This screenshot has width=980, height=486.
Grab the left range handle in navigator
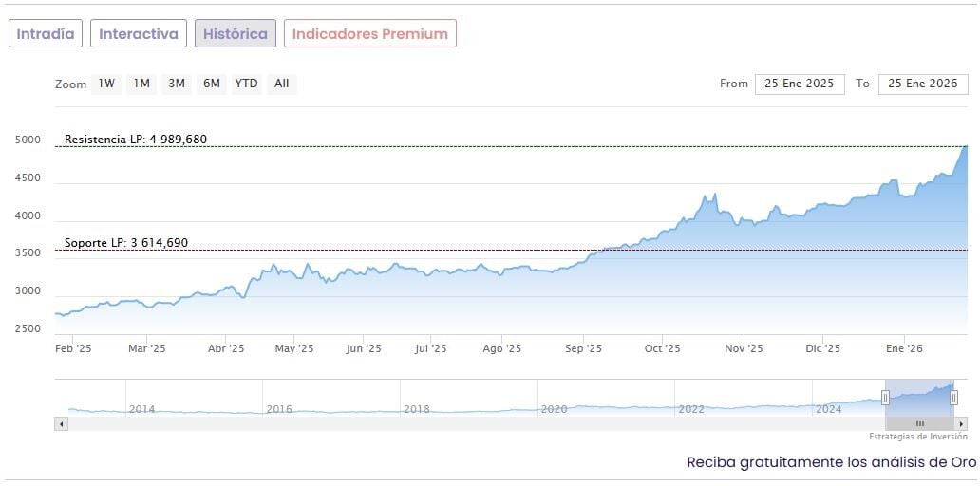pos(886,398)
